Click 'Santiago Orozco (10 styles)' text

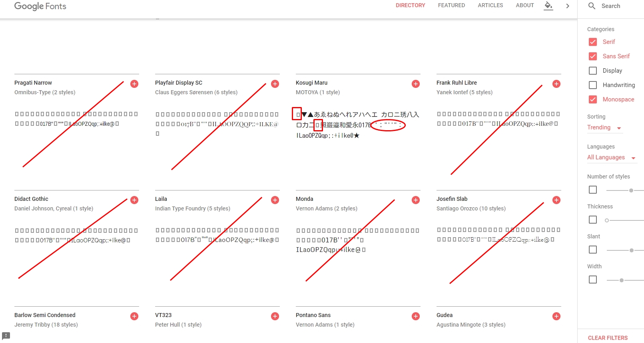coord(471,208)
